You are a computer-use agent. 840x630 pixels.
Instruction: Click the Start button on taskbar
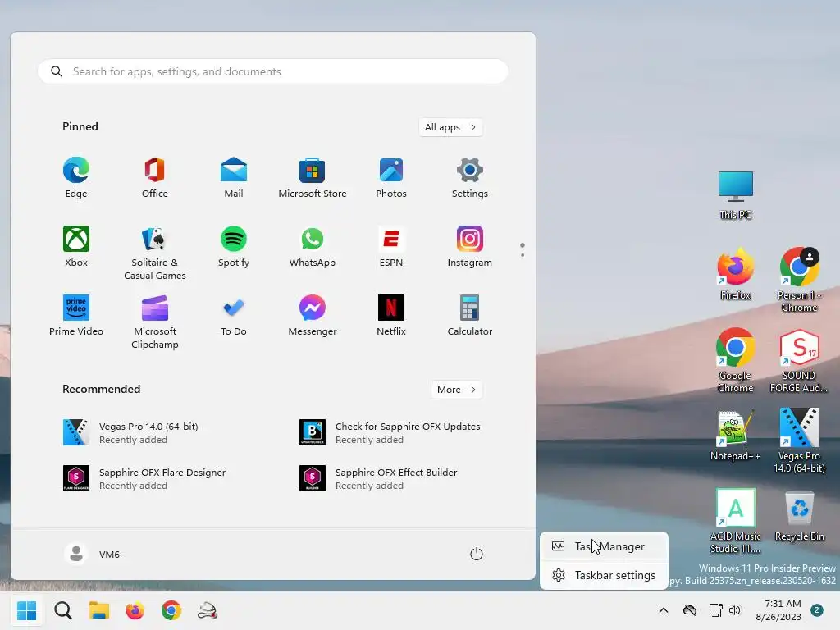(x=27, y=610)
